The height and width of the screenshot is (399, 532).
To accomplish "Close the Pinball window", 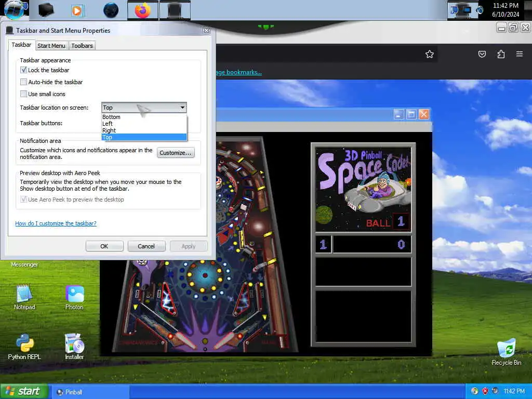I will click(424, 114).
